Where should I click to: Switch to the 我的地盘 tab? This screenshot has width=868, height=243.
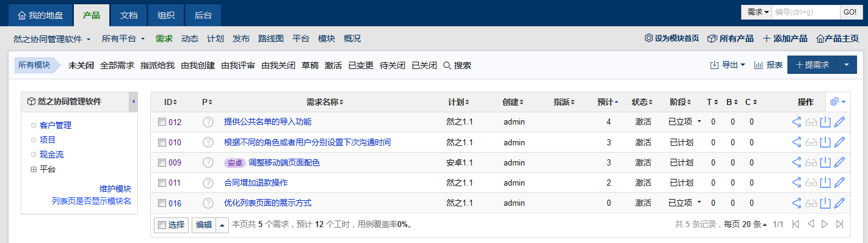click(40, 15)
